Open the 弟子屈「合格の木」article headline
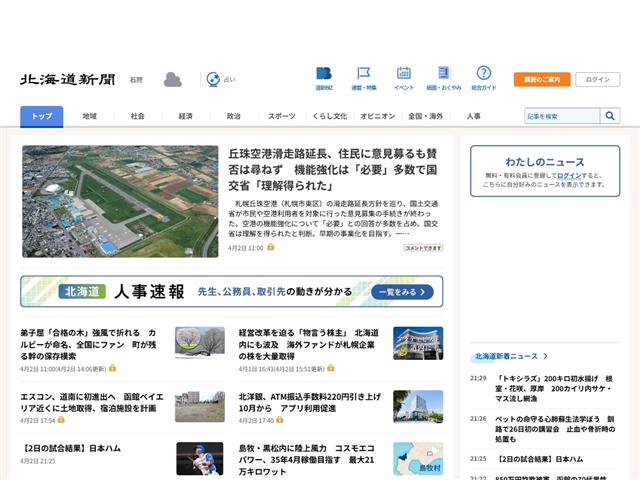The height and width of the screenshot is (480, 640). (x=88, y=344)
